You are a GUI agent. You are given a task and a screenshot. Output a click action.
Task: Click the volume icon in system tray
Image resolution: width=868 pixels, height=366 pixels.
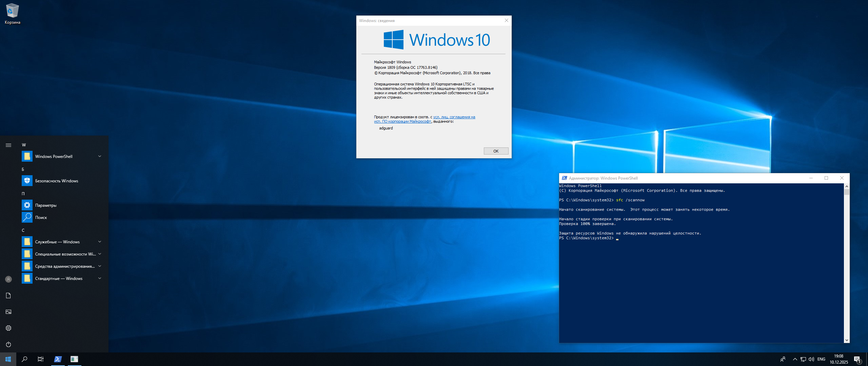811,359
